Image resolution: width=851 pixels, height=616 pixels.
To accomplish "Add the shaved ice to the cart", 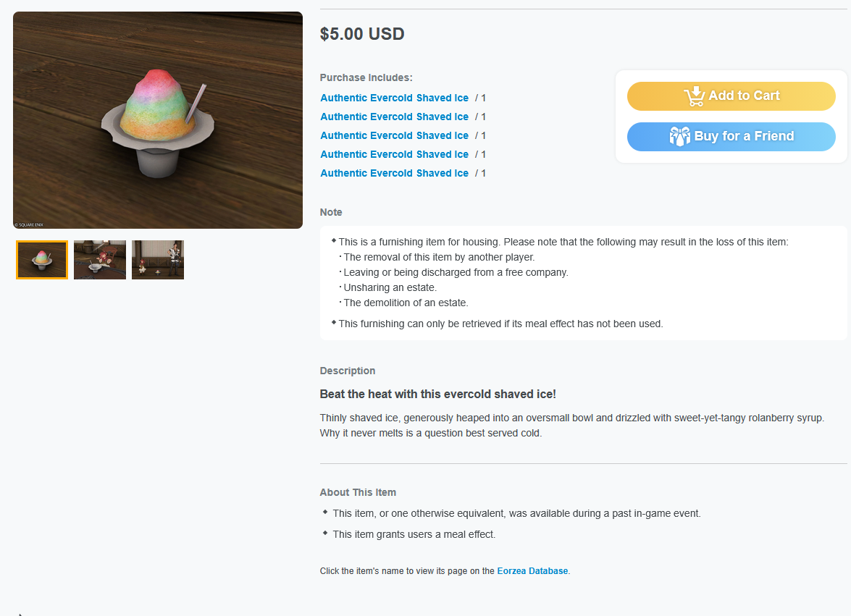I will (731, 96).
